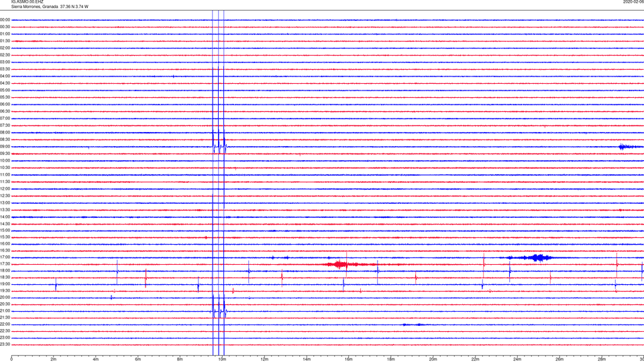
Task: Click the 2m tick label on the bottom axis
Action: click(x=54, y=359)
